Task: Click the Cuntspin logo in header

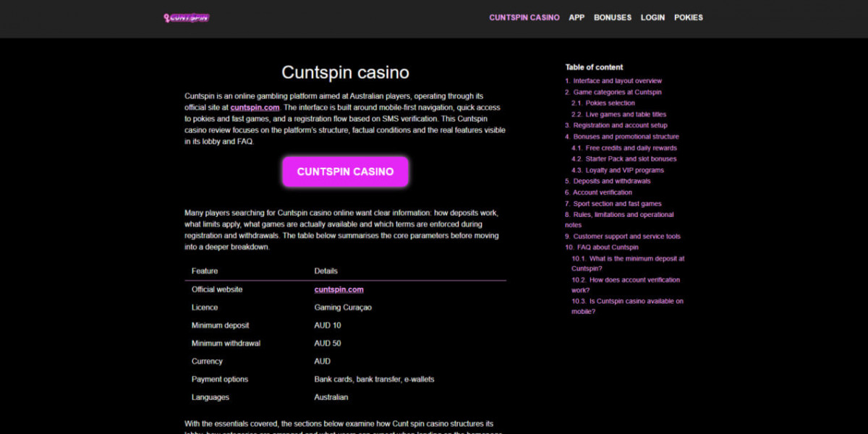Action: click(x=187, y=17)
